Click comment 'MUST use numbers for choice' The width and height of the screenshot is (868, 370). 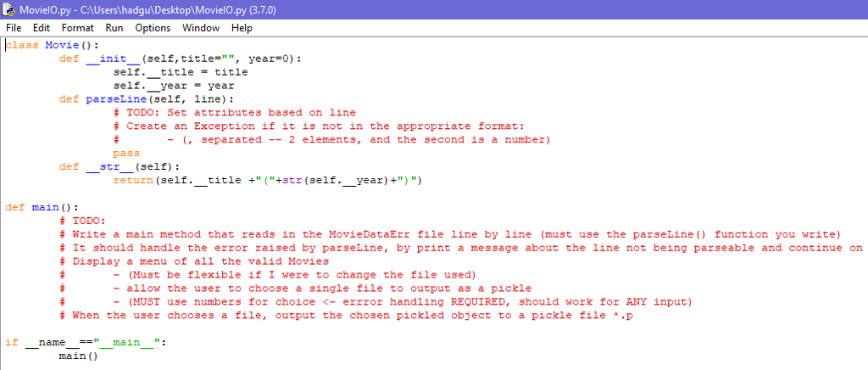376,301
